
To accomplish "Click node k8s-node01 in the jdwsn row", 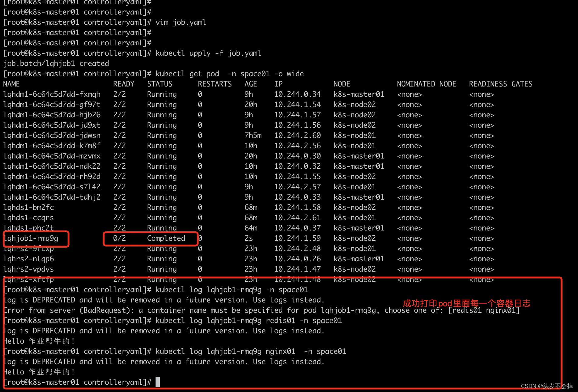I will pyautogui.click(x=355, y=136).
